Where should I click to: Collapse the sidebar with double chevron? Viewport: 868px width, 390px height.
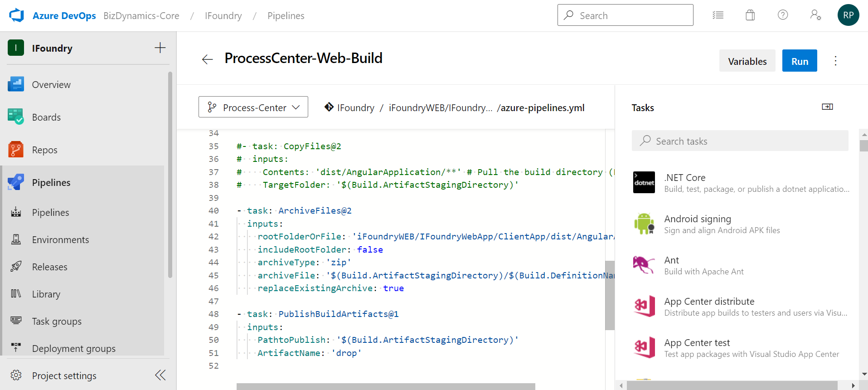pos(160,375)
